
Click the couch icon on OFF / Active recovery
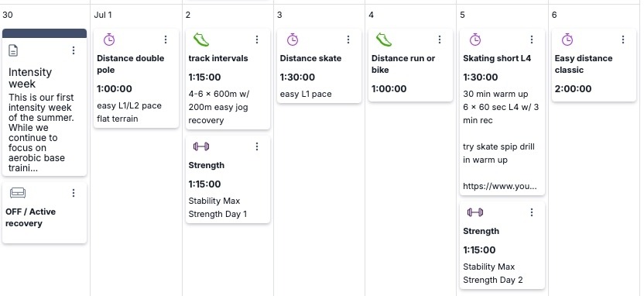coord(18,193)
